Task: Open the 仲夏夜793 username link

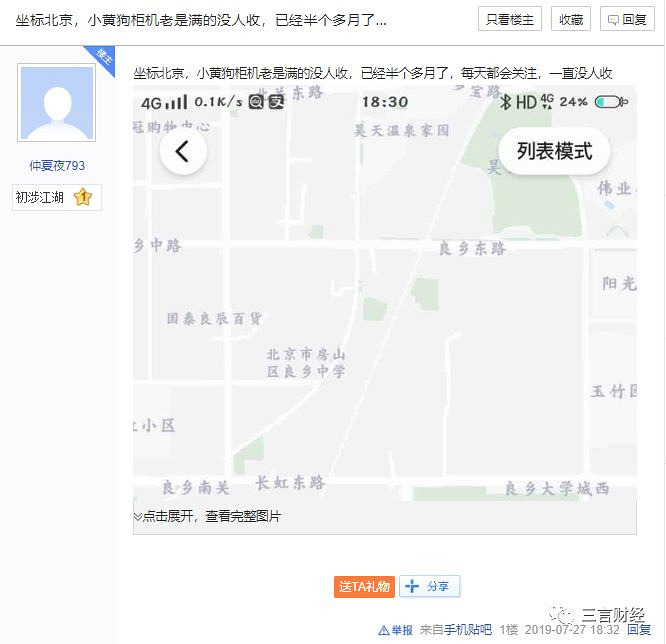Action: pos(57,166)
